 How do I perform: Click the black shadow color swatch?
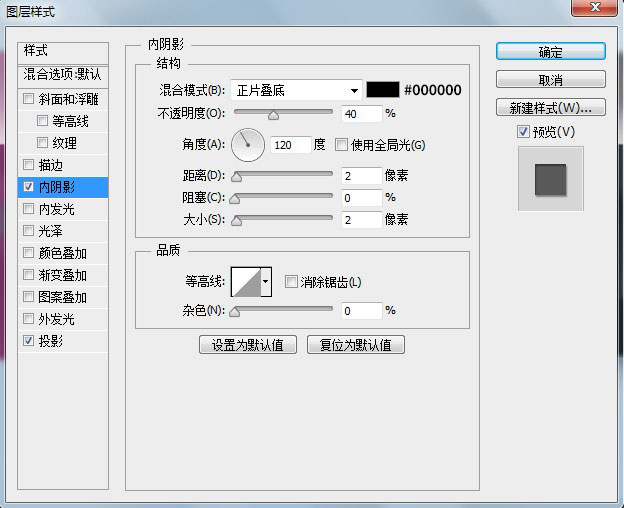point(383,90)
